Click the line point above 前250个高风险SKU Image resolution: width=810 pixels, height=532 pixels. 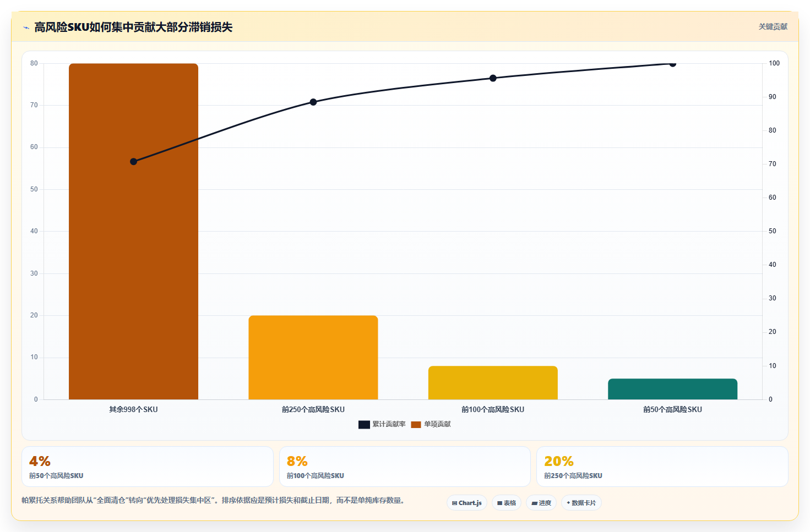[x=313, y=102]
